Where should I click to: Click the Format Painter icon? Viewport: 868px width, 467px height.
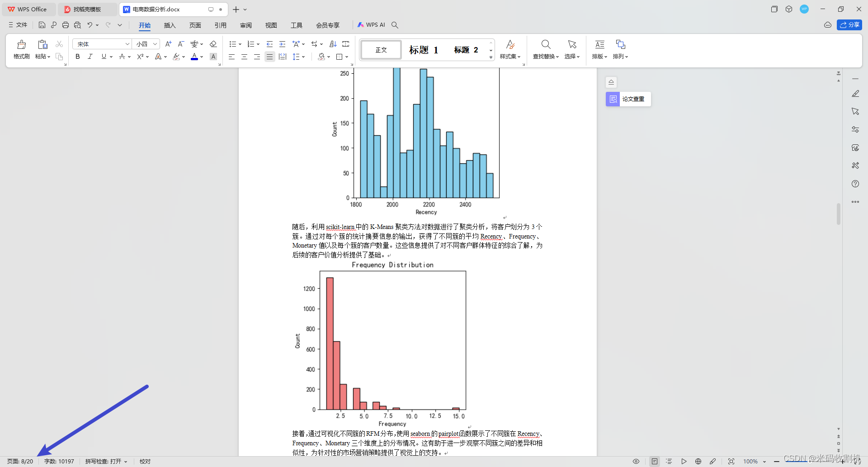[21, 44]
